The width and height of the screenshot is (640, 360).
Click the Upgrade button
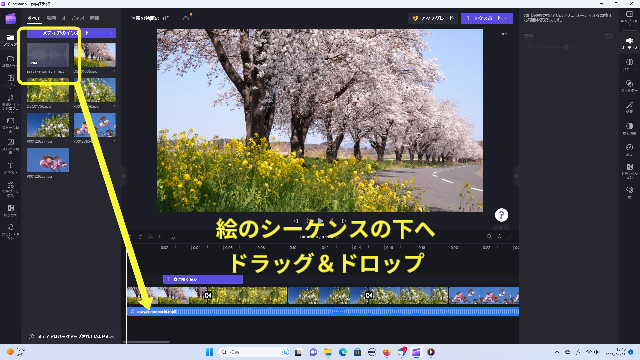tap(433, 18)
